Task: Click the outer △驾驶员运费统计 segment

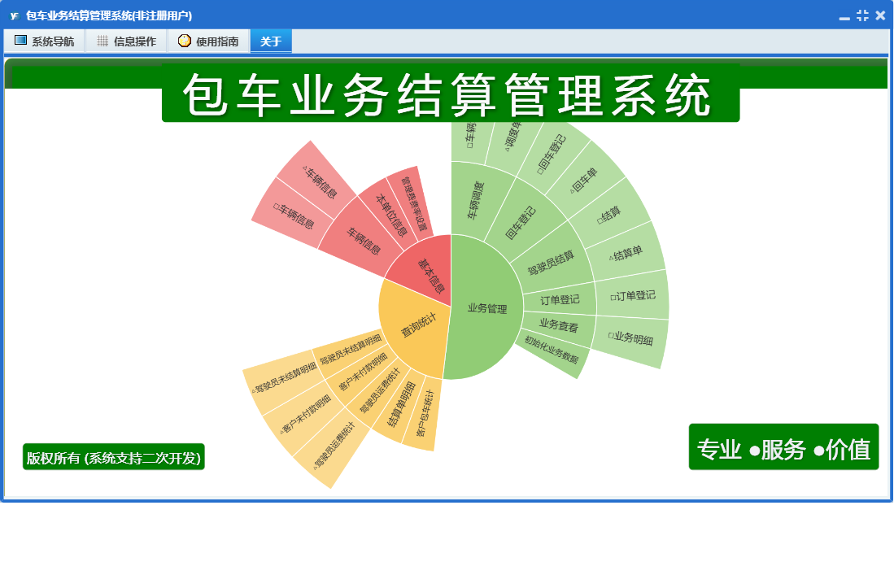Action: pyautogui.click(x=334, y=446)
